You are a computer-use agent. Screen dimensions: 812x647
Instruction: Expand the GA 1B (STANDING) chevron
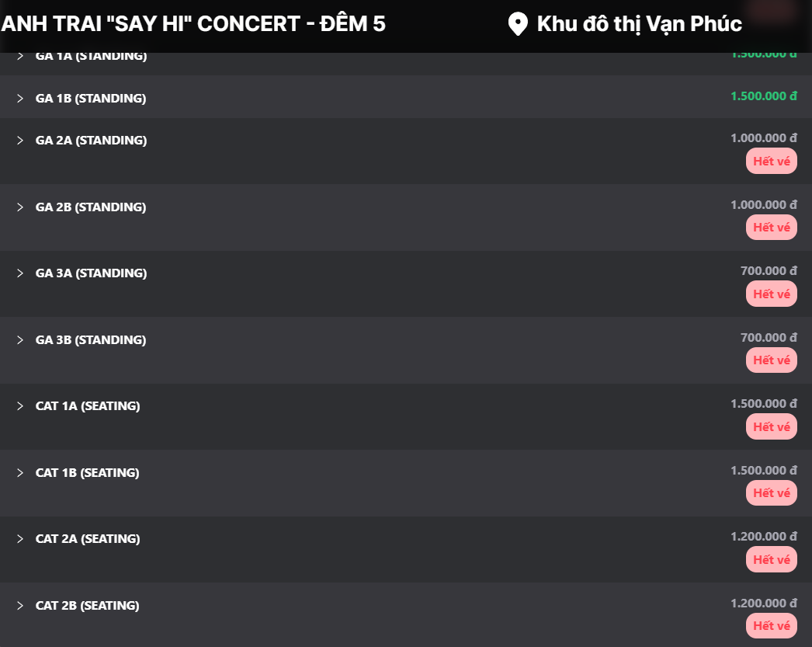(20, 99)
